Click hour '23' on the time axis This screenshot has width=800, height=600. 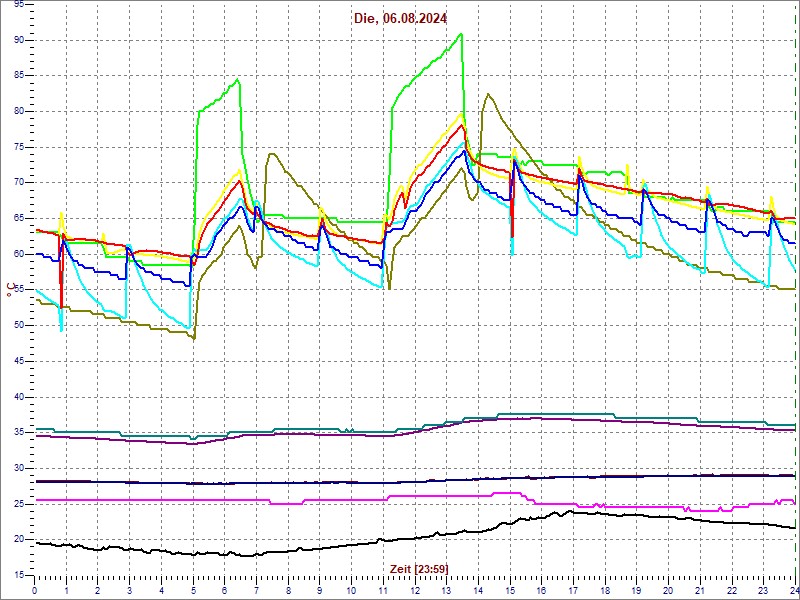[763, 590]
